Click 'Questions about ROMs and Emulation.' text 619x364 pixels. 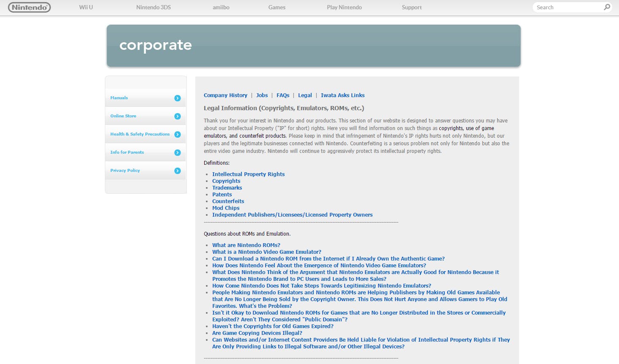(x=247, y=234)
